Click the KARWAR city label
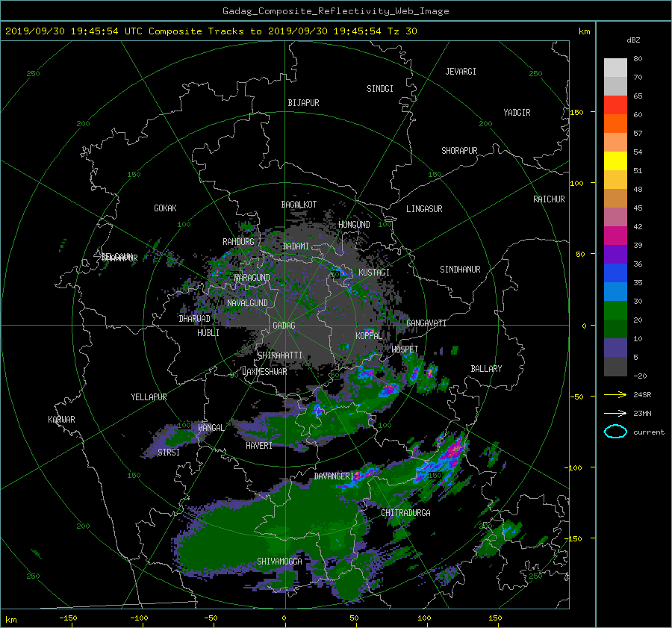The height and width of the screenshot is (628, 672). (61, 420)
